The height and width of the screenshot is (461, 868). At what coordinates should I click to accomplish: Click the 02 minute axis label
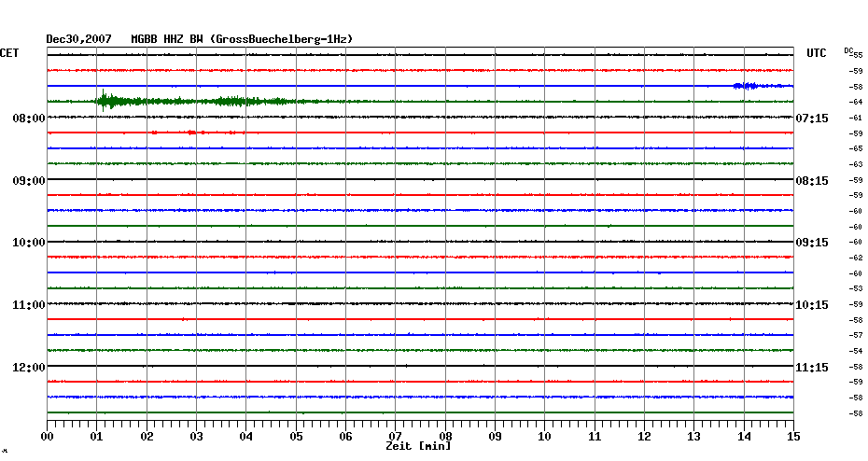point(147,437)
